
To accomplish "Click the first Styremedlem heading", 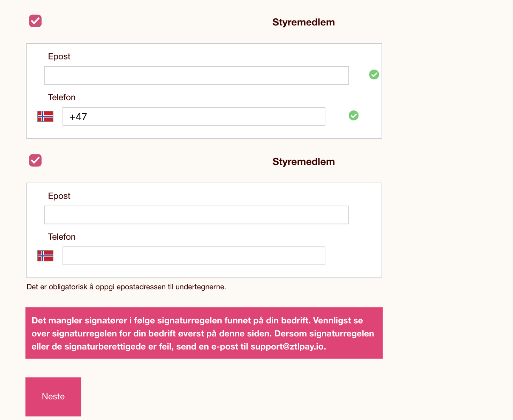I will (x=303, y=22).
